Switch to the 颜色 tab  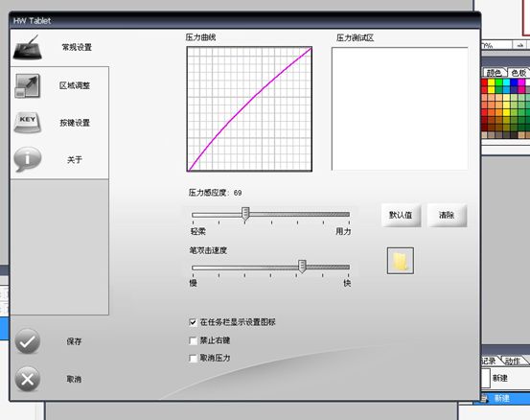(495, 73)
